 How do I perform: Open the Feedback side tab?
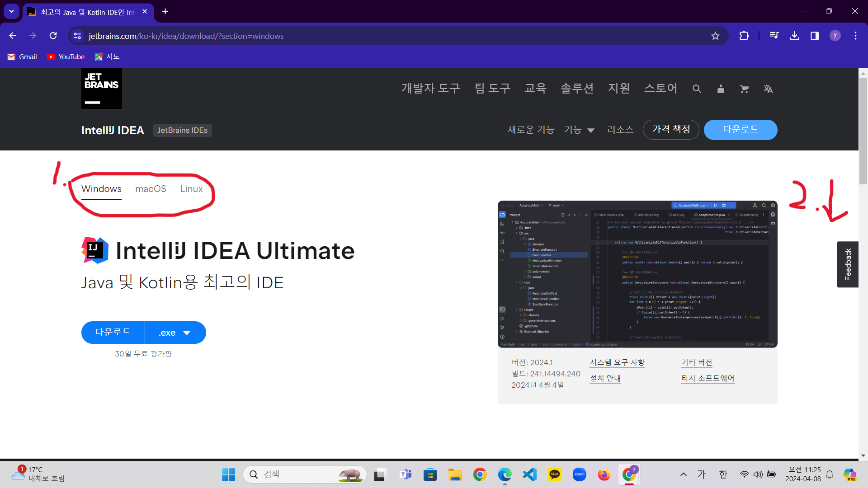pos(848,264)
